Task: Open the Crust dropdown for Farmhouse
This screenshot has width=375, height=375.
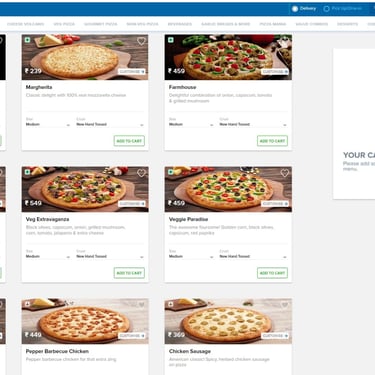Action: [x=253, y=124]
